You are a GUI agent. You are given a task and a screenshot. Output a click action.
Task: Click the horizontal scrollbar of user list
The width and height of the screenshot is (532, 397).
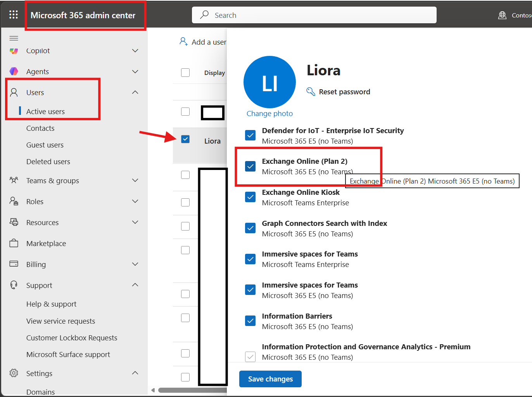pos(192,390)
